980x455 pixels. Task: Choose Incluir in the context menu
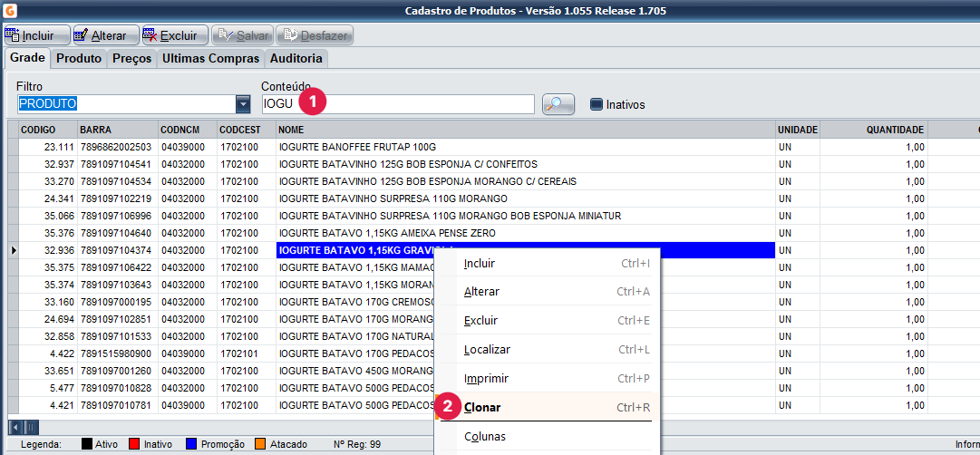pos(547,263)
